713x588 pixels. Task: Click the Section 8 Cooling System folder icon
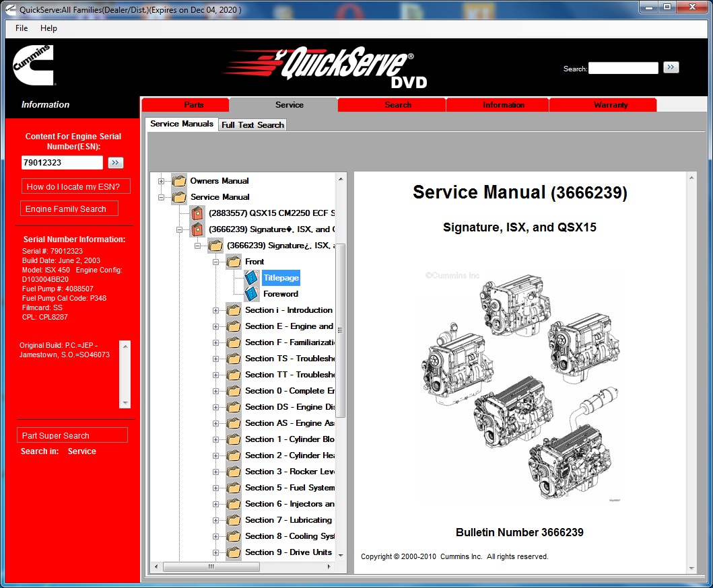coord(233,536)
